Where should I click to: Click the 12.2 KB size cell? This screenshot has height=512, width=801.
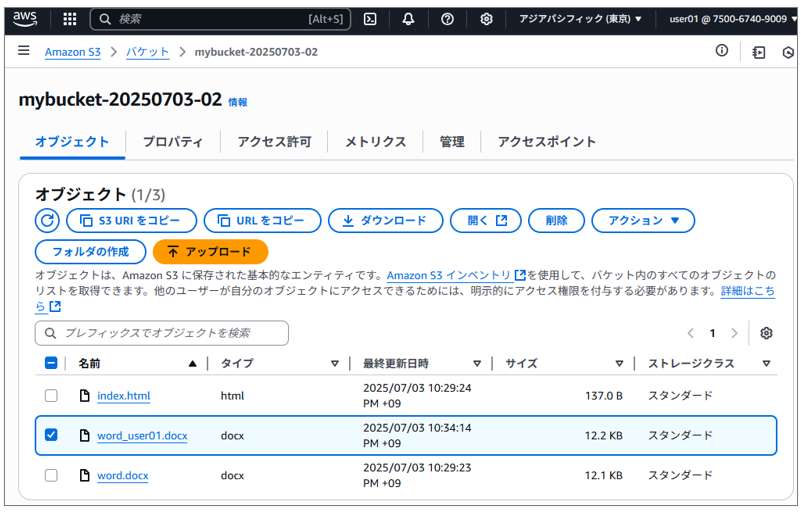(x=603, y=435)
